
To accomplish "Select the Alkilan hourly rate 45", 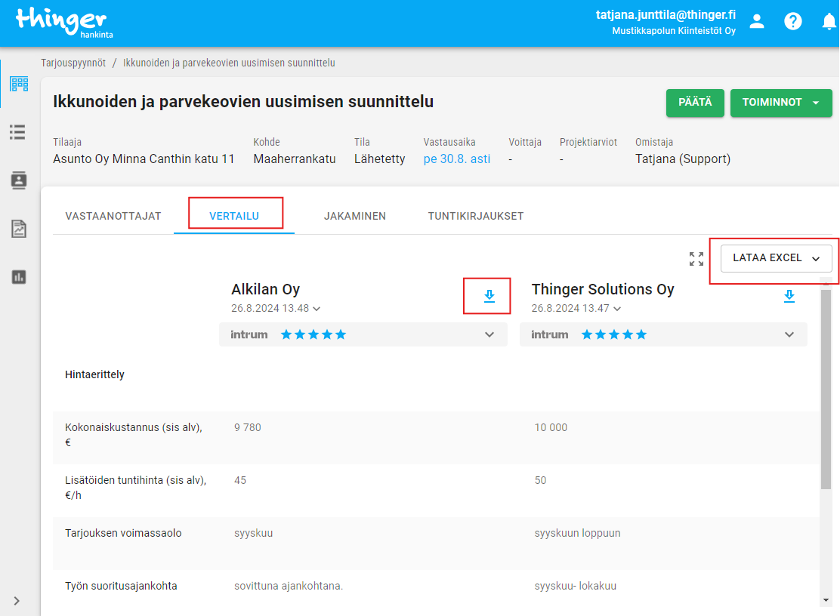I will pos(240,481).
